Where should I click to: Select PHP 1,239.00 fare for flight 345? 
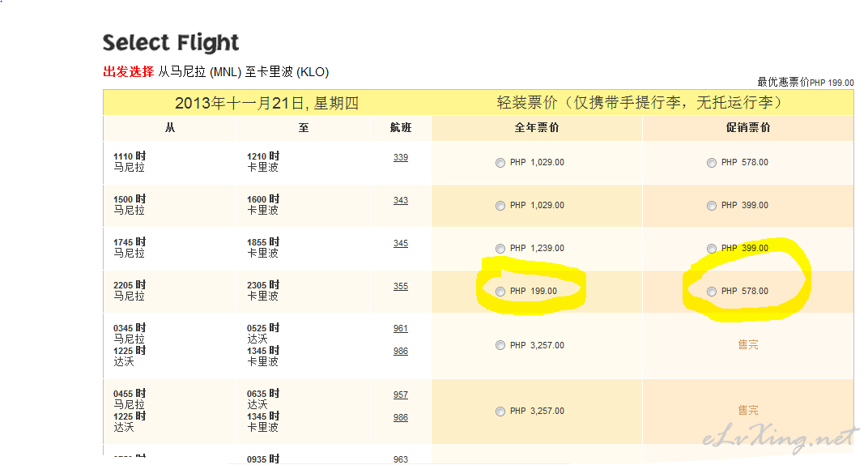(x=500, y=249)
